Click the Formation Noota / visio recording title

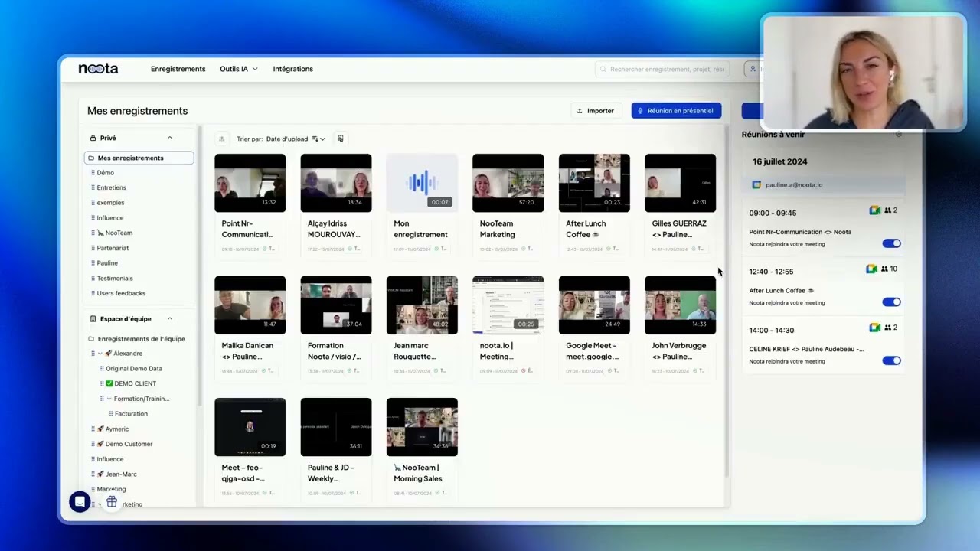pyautogui.click(x=334, y=350)
